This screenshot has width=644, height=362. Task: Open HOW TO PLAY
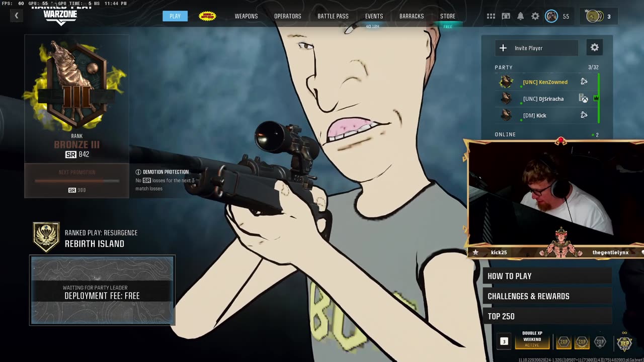547,276
